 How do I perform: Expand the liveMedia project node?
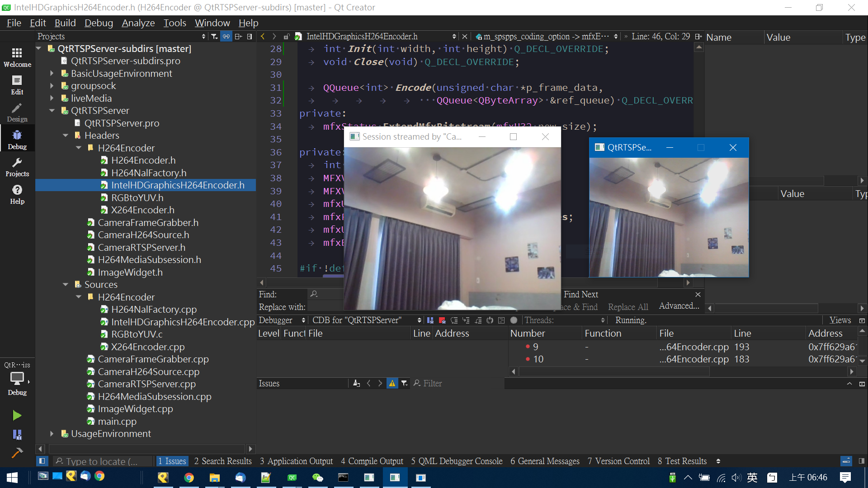tap(51, 98)
